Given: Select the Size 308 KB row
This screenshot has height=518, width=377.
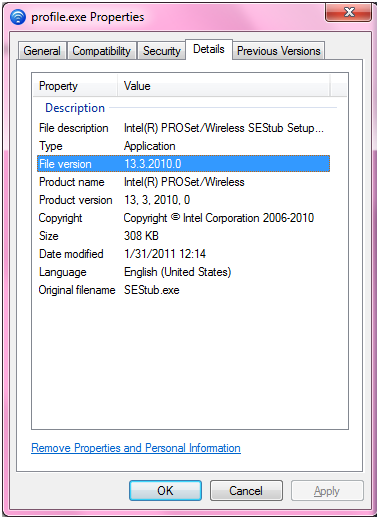Looking at the screenshot, I should 183,236.
